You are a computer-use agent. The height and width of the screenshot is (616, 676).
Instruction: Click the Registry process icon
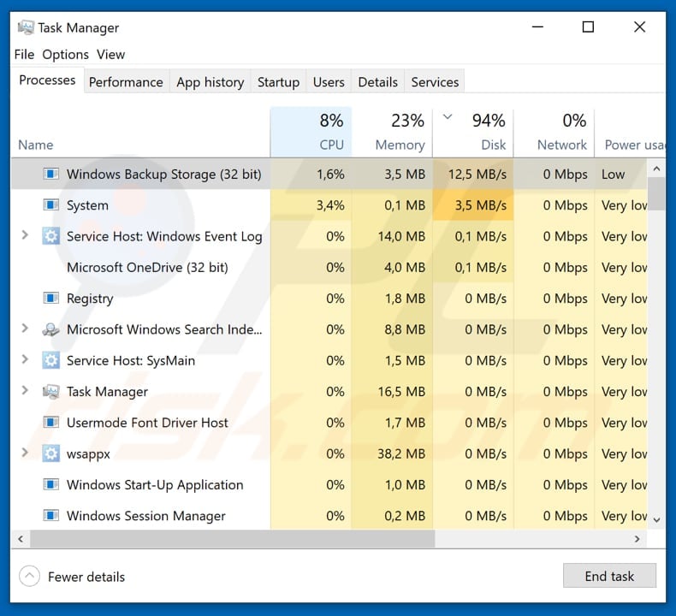pos(50,298)
